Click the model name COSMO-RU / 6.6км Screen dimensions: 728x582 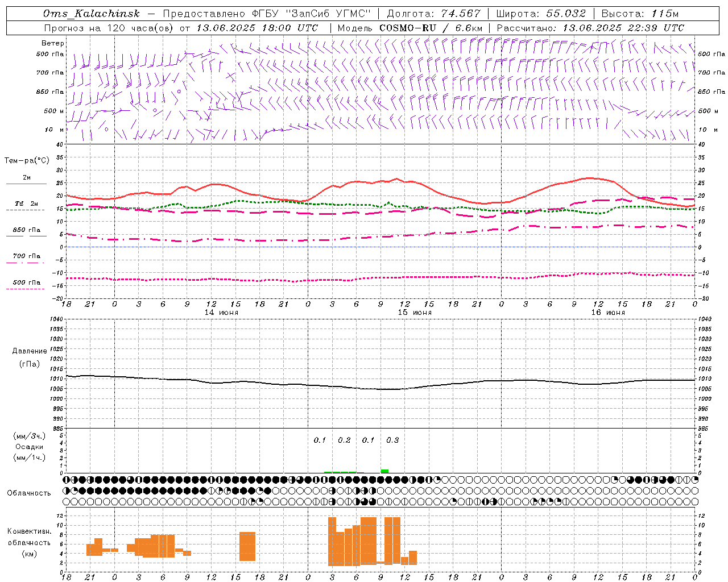pos(431,28)
